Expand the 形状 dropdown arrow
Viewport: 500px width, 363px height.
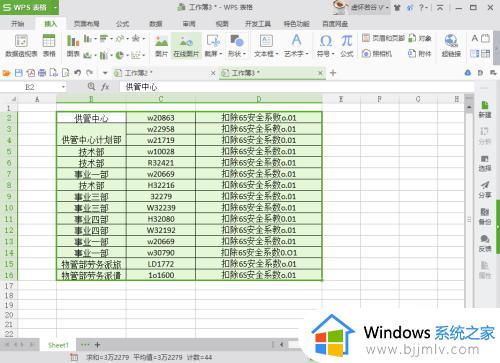244,54
